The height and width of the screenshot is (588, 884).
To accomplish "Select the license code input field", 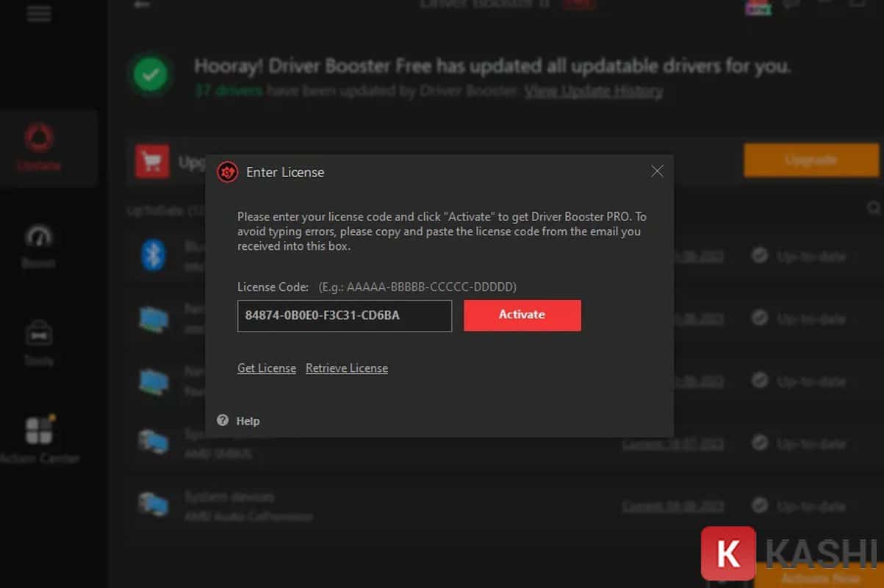I will coord(344,316).
